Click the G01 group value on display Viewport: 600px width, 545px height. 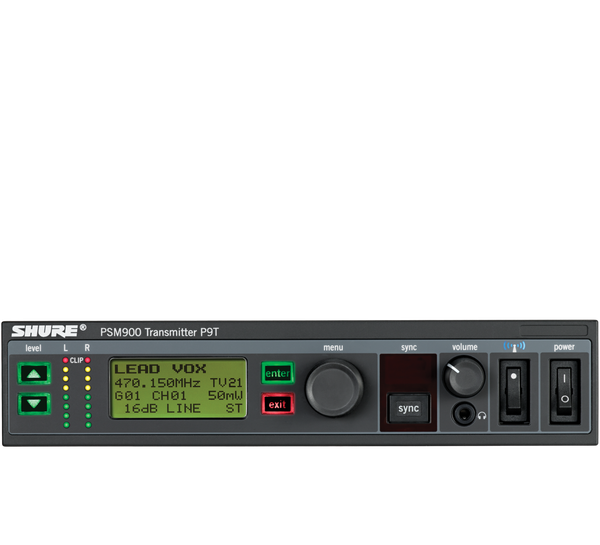[x=127, y=395]
